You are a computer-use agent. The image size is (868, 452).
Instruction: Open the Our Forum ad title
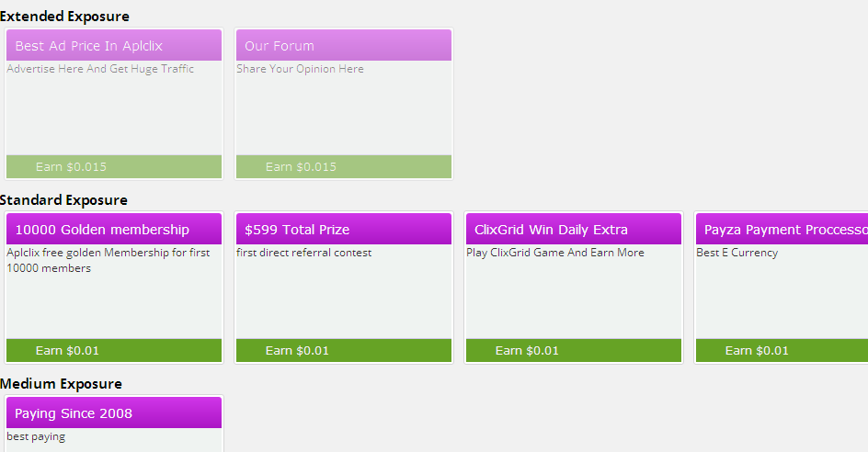pos(280,46)
